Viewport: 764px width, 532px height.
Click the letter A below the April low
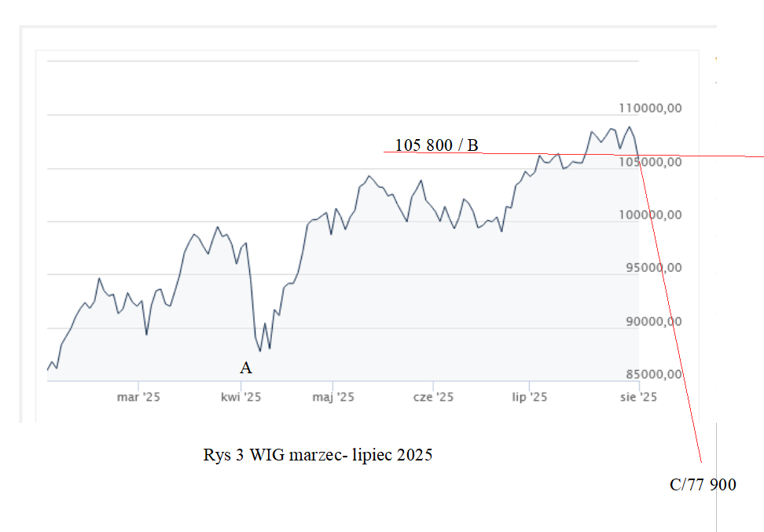[245, 368]
